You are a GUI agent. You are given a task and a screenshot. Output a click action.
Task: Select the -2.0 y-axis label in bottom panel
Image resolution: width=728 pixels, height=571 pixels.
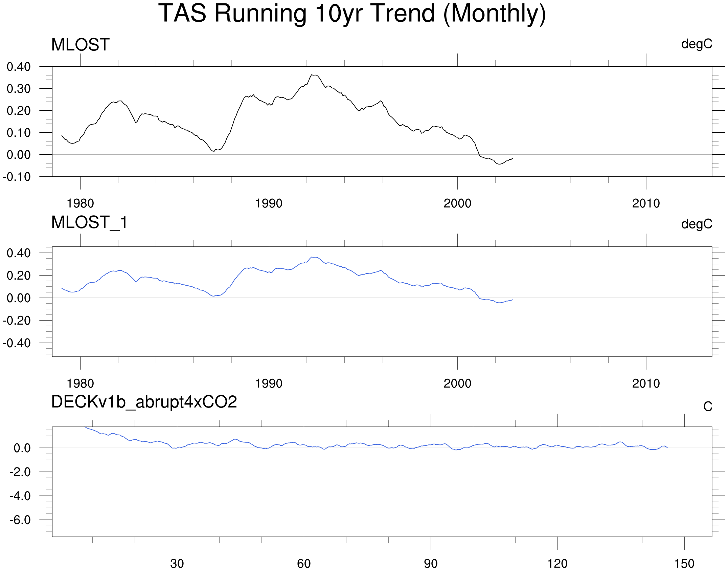[x=20, y=472]
